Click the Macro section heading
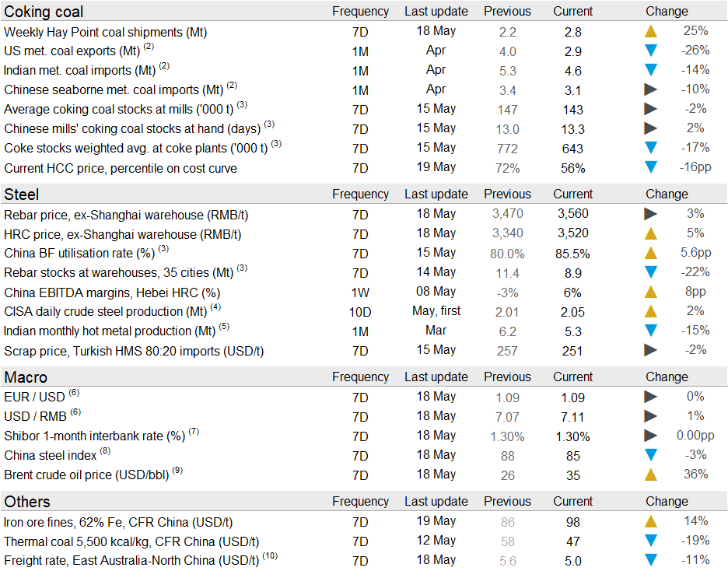 coord(26,377)
